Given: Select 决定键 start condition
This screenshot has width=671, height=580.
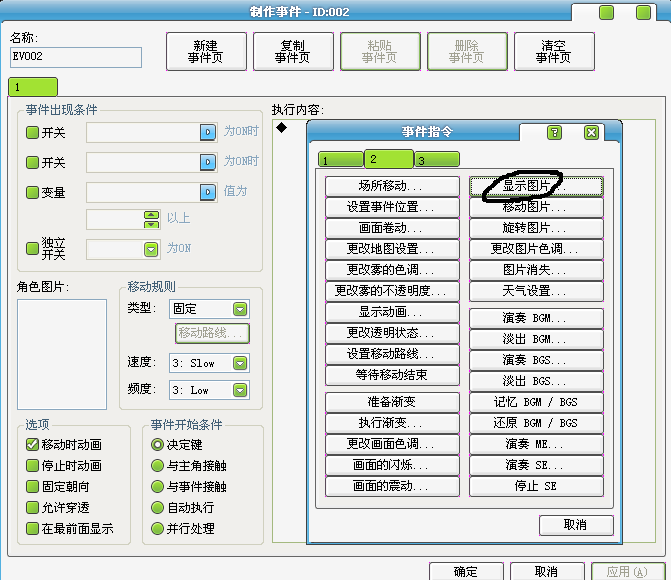Looking at the screenshot, I should tap(157, 444).
